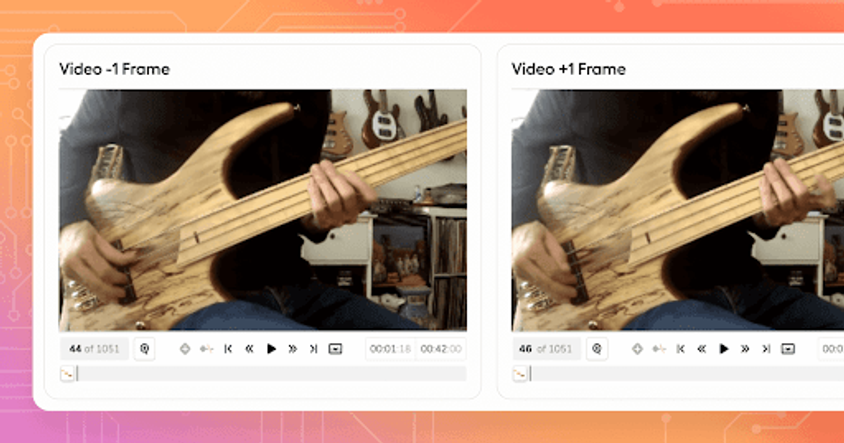Toggle the curve icon beside Video +1 timeline

coord(520,374)
